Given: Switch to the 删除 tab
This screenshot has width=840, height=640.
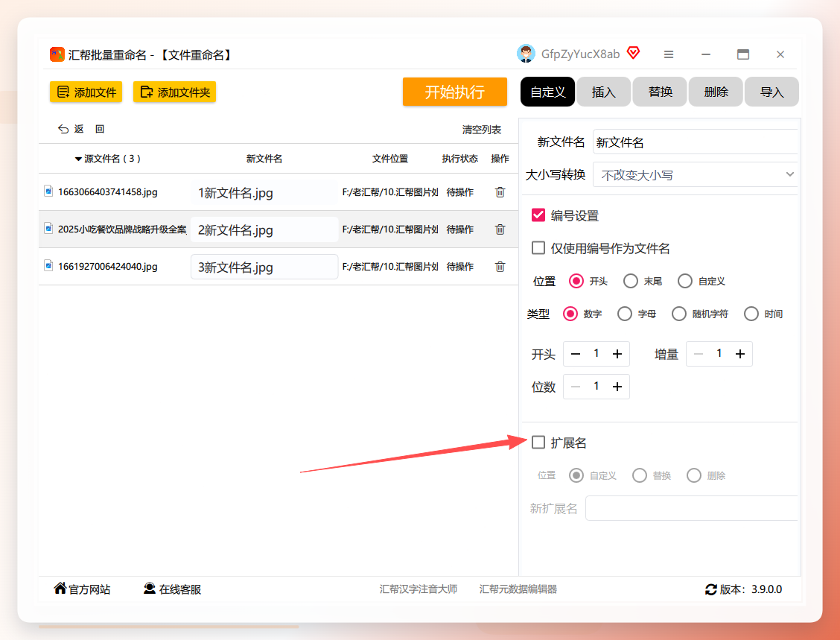Looking at the screenshot, I should coord(716,92).
